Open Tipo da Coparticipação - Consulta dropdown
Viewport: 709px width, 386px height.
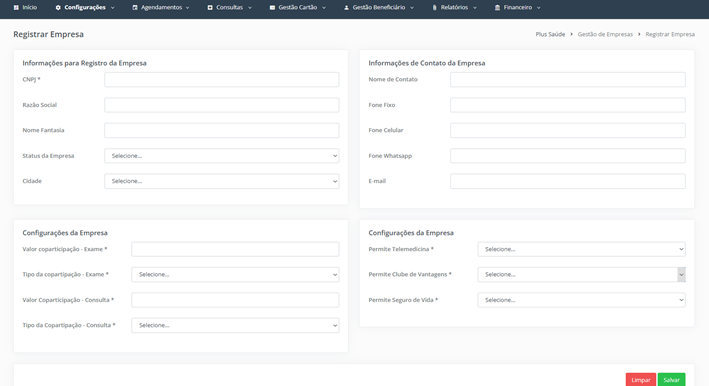[235, 325]
